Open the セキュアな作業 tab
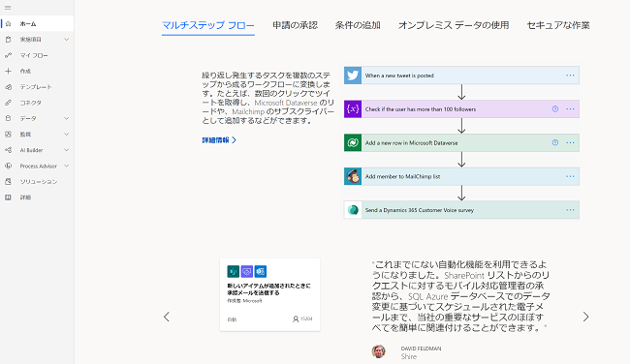The height and width of the screenshot is (364, 630). tap(558, 25)
